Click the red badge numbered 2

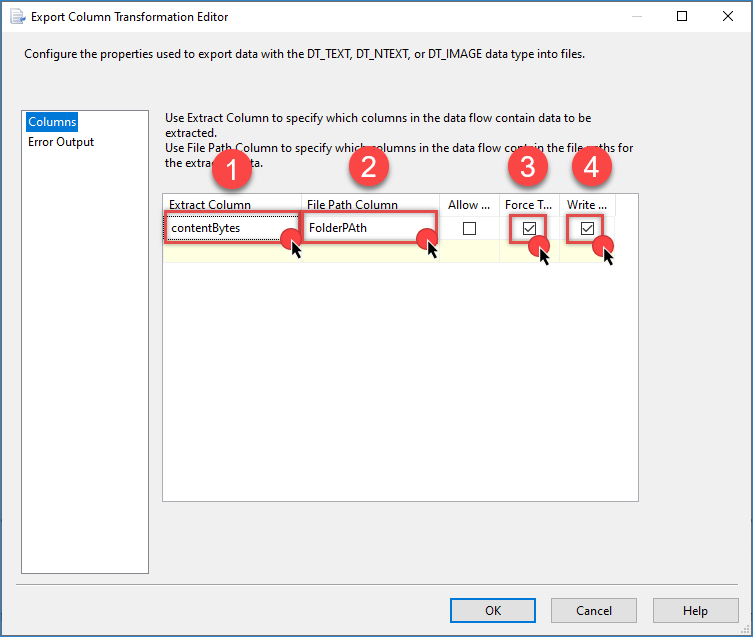click(368, 168)
